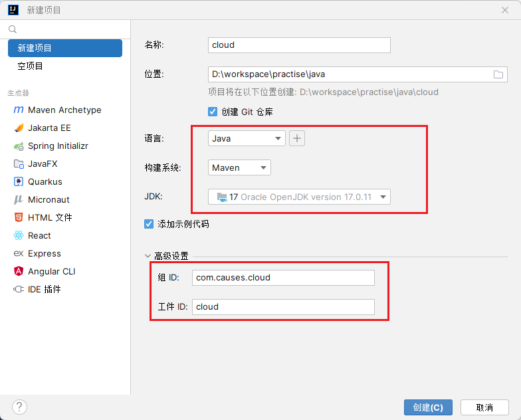The height and width of the screenshot is (420, 521).
Task: Select the Quarkus generator icon
Action: coord(18,181)
